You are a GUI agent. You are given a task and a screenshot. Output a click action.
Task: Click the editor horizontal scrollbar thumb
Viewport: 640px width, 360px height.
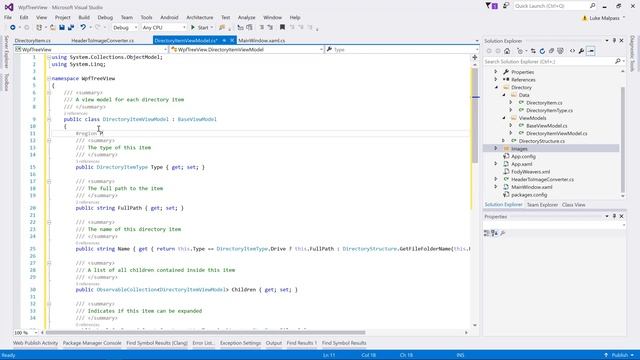(x=205, y=333)
